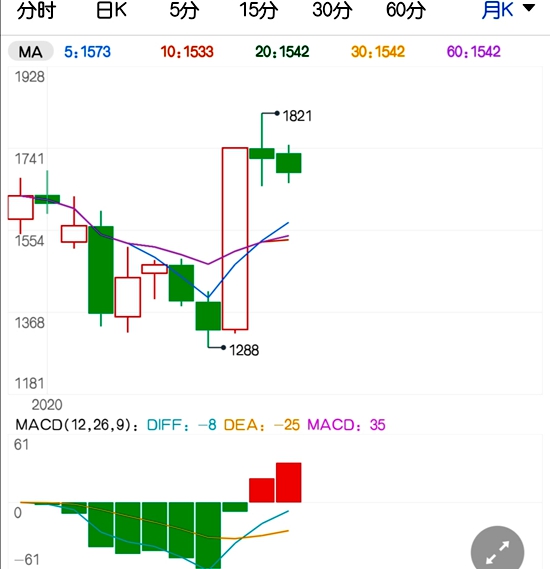Screen dimensions: 550x569
Task: Click the MA 30:1542 legend value
Action: tap(378, 52)
